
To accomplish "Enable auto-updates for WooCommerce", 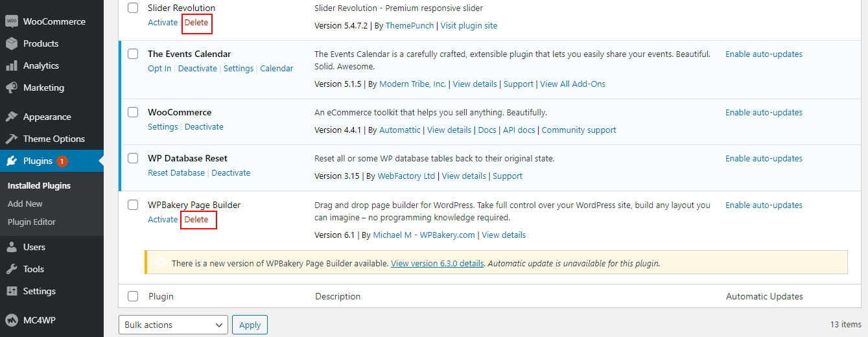I will click(x=764, y=112).
